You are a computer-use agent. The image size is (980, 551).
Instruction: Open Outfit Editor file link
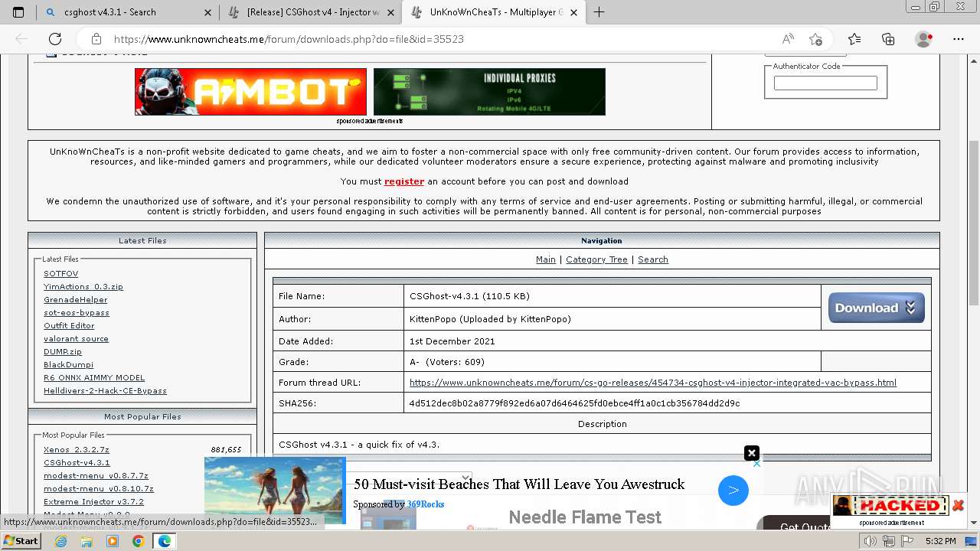tap(69, 325)
